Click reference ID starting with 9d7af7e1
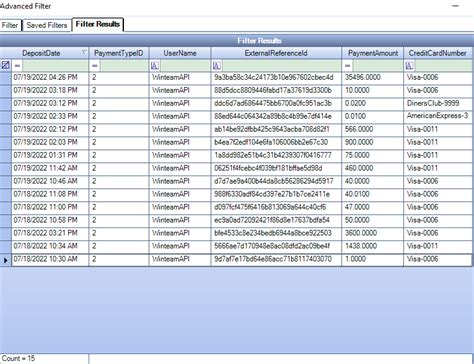The height and width of the screenshot is (364, 474). tap(276, 259)
